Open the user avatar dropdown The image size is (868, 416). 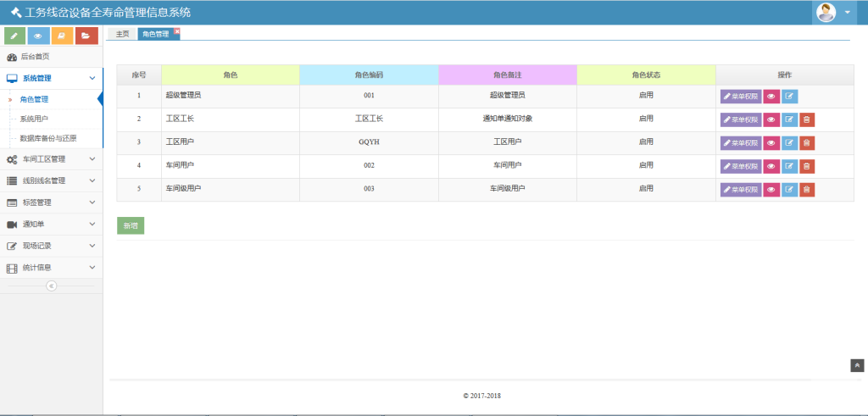point(835,13)
